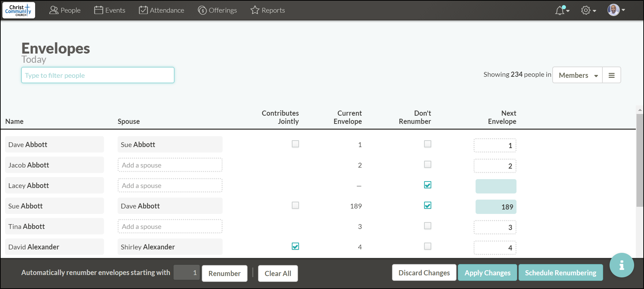Click Next Envelope field showing 189
The height and width of the screenshot is (289, 644).
click(496, 207)
